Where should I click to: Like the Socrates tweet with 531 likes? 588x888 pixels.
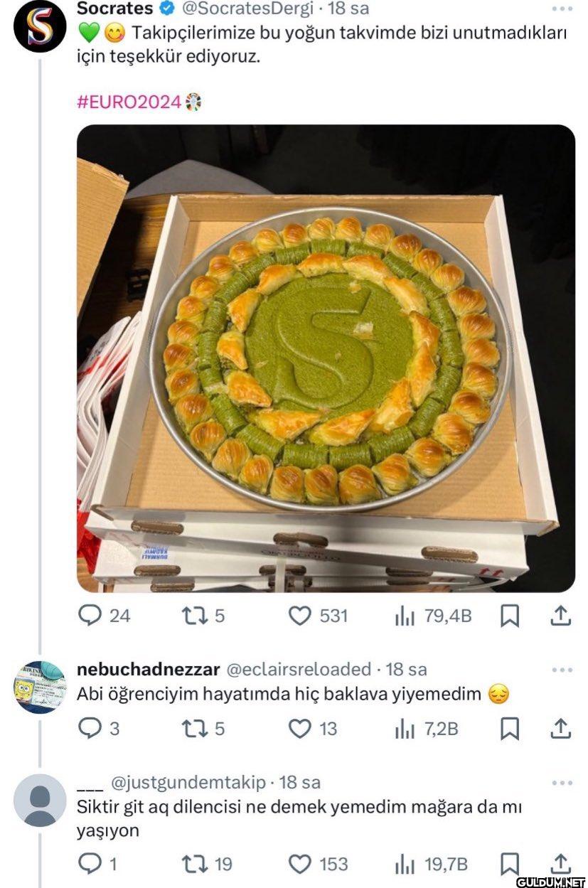click(299, 616)
